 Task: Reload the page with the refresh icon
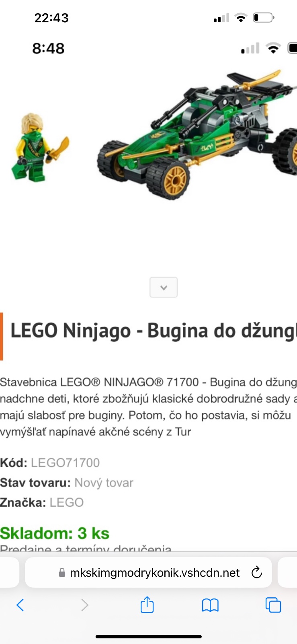click(256, 572)
